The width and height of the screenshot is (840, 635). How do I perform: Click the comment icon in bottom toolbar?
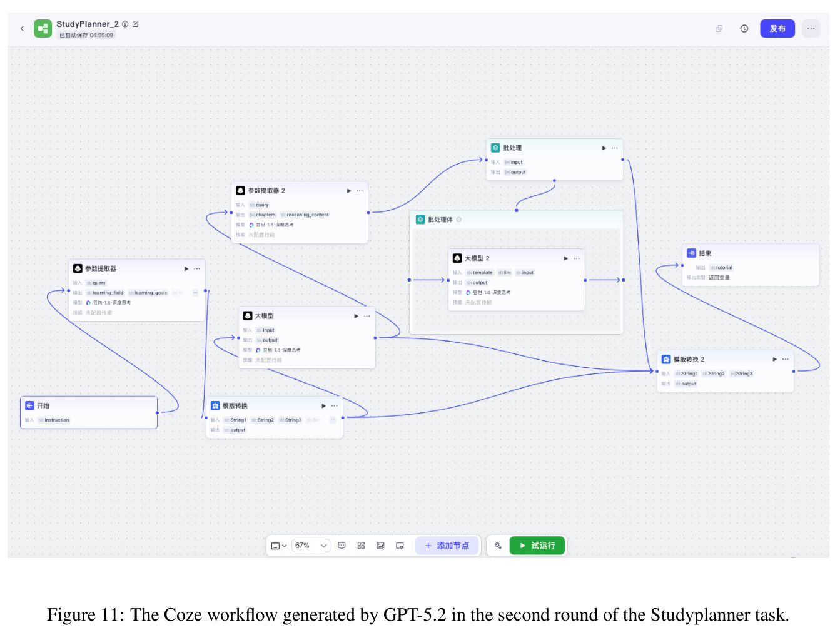[342, 546]
